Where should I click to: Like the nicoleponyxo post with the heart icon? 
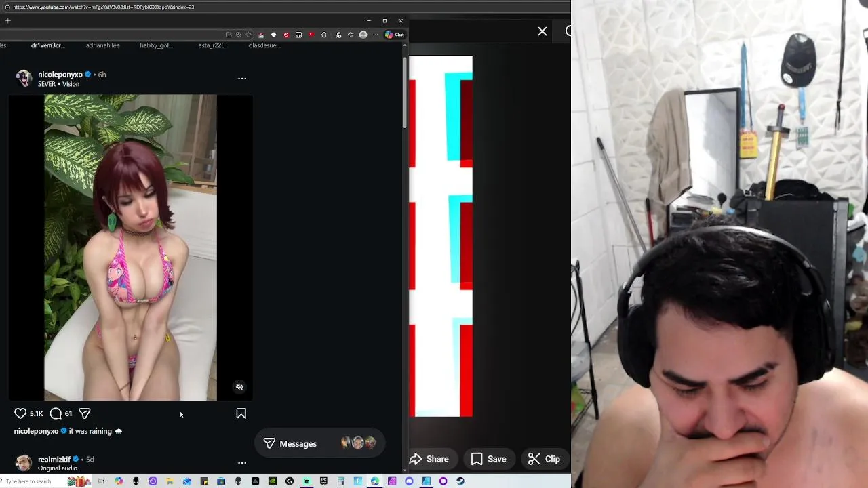click(20, 413)
